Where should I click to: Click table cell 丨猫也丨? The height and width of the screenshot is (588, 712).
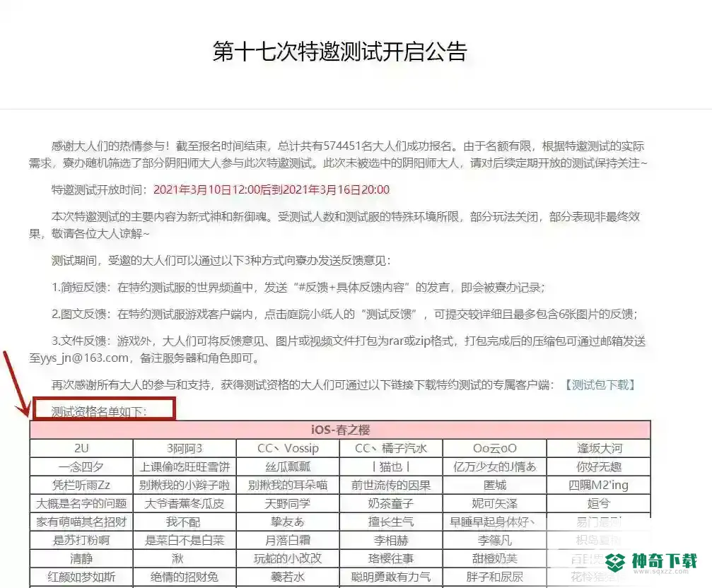coord(391,467)
